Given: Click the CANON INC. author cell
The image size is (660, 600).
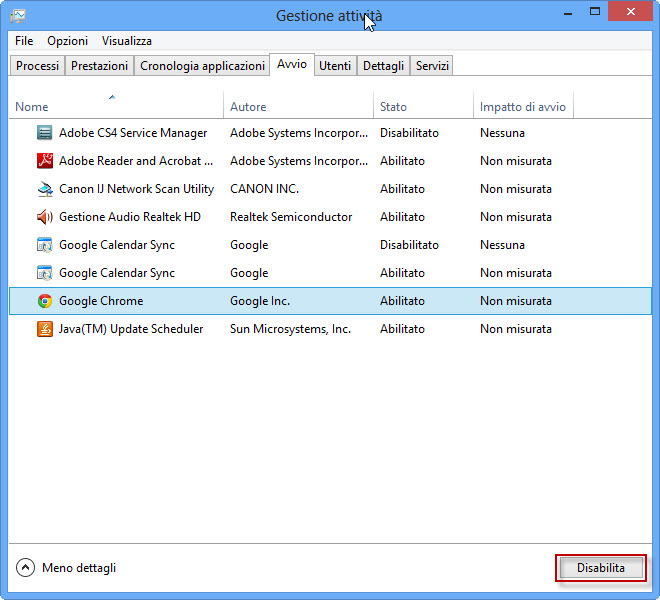Looking at the screenshot, I should (x=264, y=189).
